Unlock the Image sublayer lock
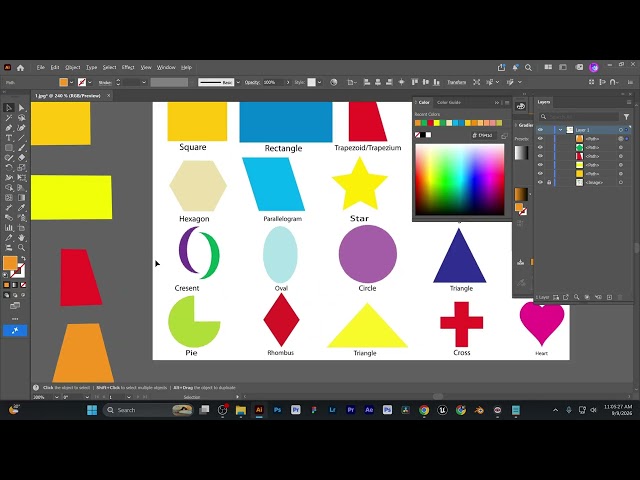640x480 pixels. point(549,182)
